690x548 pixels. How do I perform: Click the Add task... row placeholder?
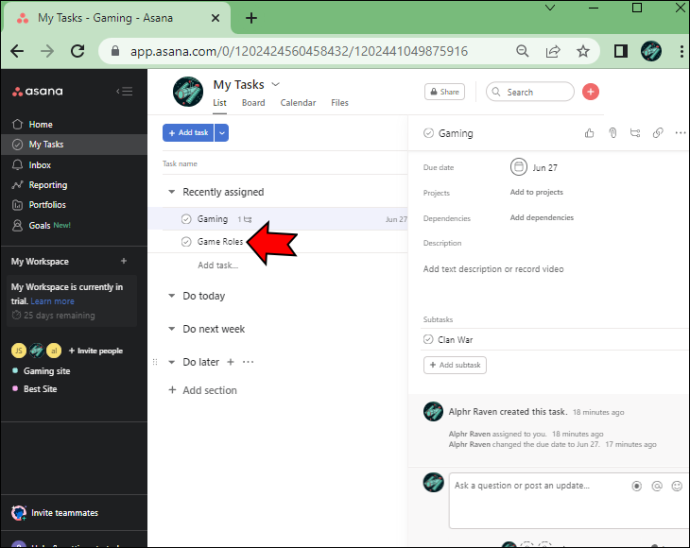(x=218, y=265)
